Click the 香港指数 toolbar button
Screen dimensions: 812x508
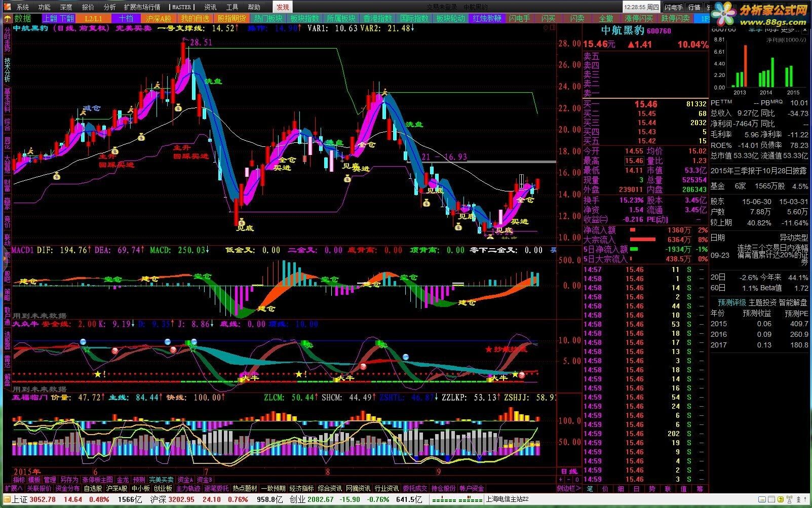(x=377, y=18)
